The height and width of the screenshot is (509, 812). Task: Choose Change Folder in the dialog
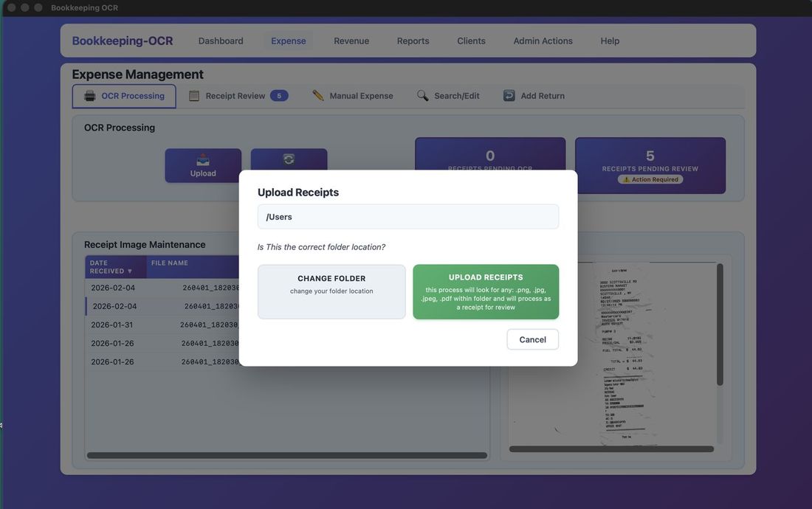point(331,291)
